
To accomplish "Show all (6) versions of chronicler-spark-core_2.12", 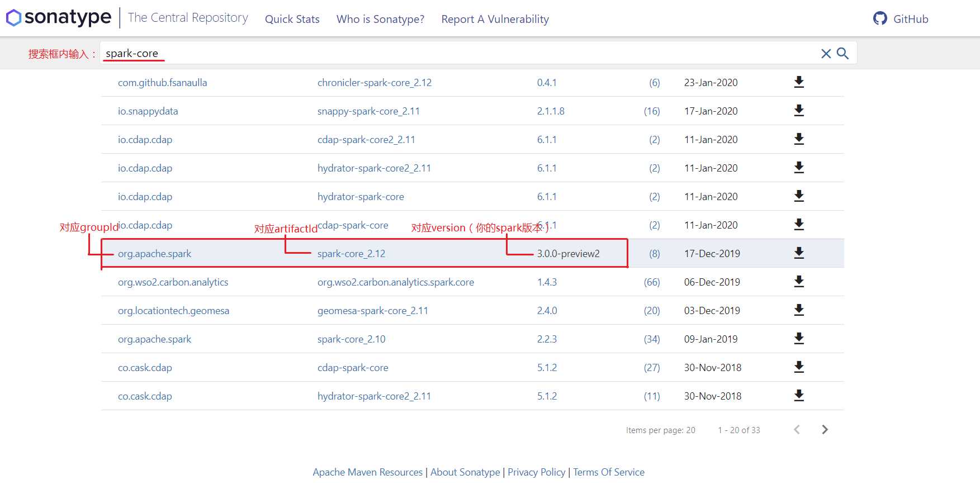I will [x=654, y=83].
